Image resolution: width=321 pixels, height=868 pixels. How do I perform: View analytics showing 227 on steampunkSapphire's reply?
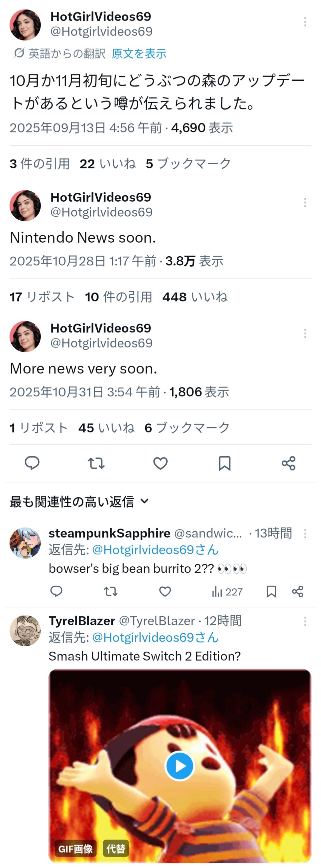pyautogui.click(x=227, y=592)
